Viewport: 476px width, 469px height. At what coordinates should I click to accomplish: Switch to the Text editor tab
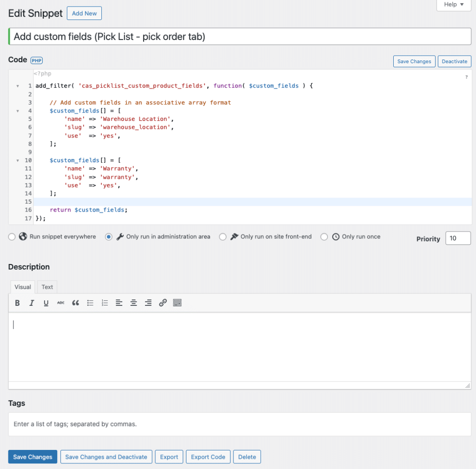[47, 287]
